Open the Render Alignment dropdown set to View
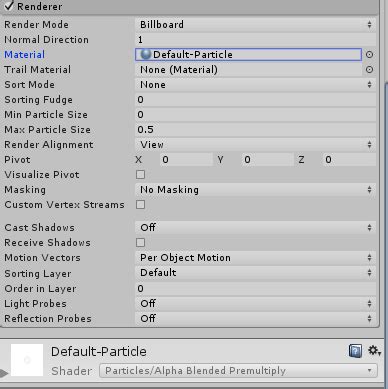The height and width of the screenshot is (389, 388). coord(255,145)
